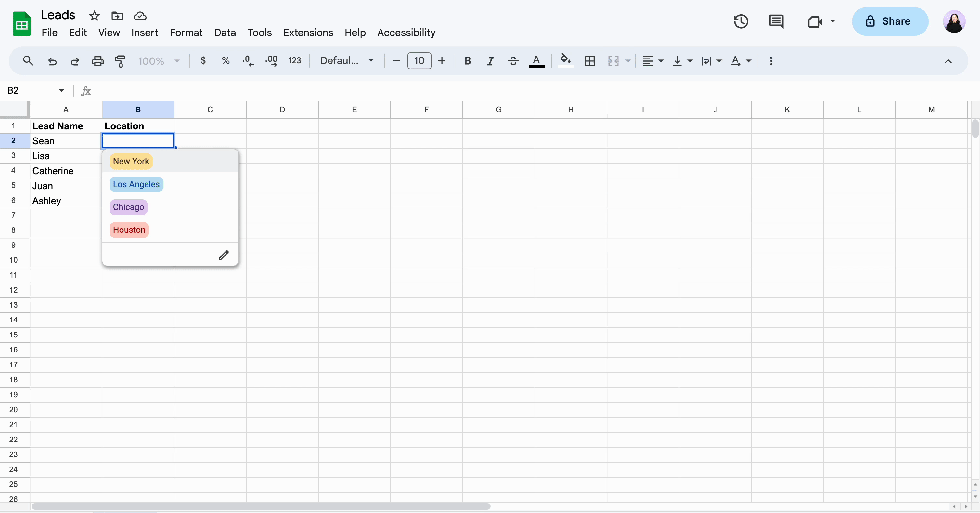Open the fill color picker
The width and height of the screenshot is (980, 513).
(566, 60)
